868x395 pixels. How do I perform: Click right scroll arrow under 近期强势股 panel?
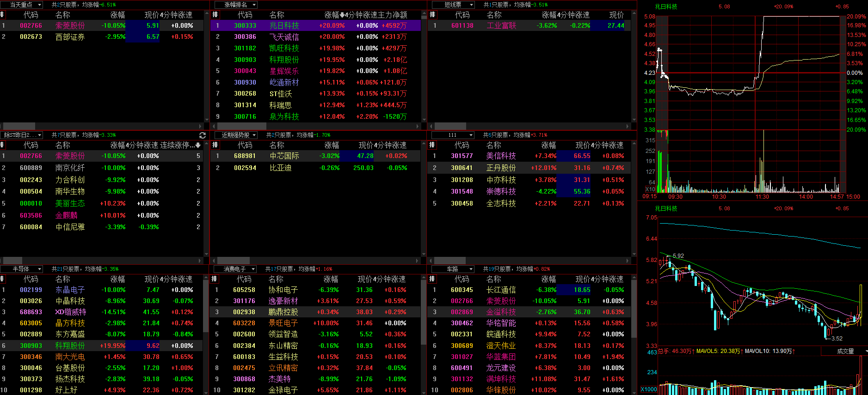click(x=418, y=261)
